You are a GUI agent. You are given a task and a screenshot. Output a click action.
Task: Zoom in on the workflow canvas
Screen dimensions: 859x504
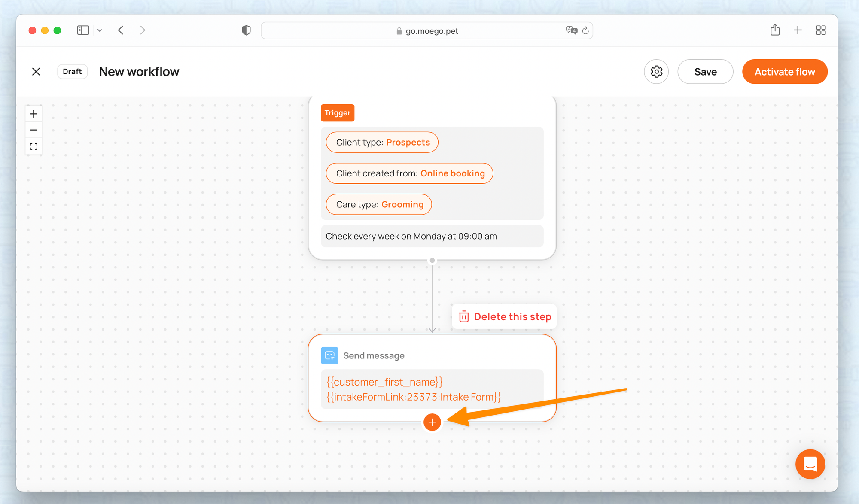34,114
